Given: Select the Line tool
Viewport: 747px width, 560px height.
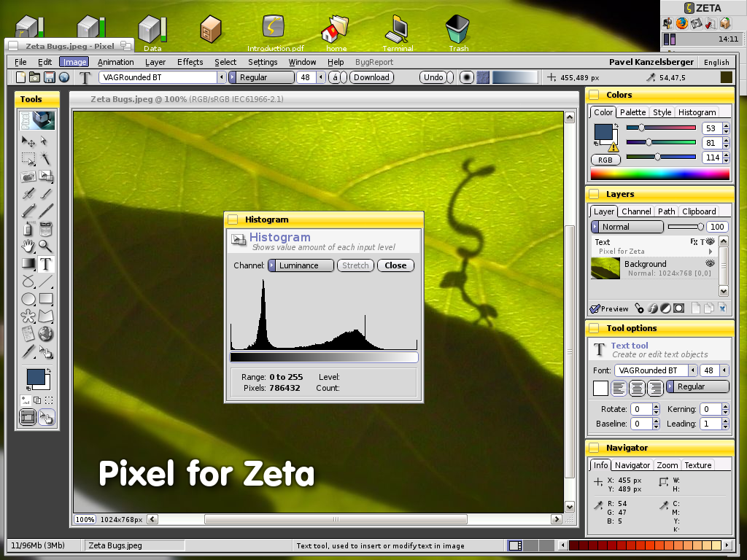Looking at the screenshot, I should (x=46, y=281).
